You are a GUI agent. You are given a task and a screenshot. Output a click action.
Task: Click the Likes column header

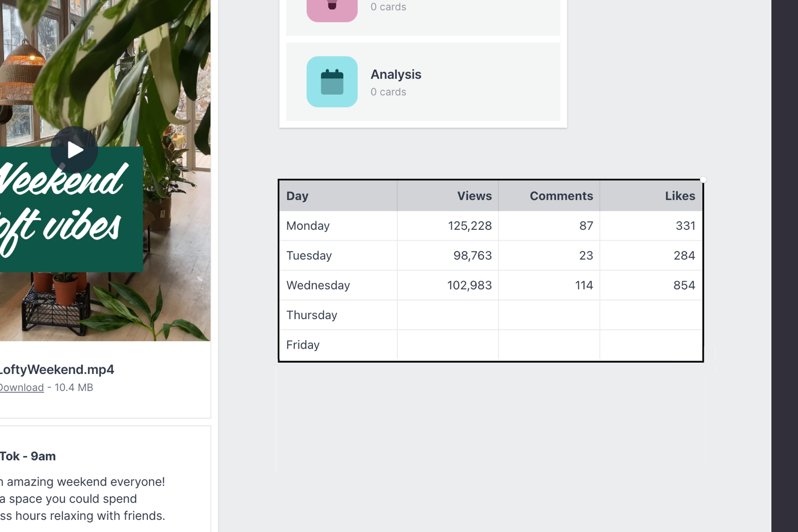(680, 195)
